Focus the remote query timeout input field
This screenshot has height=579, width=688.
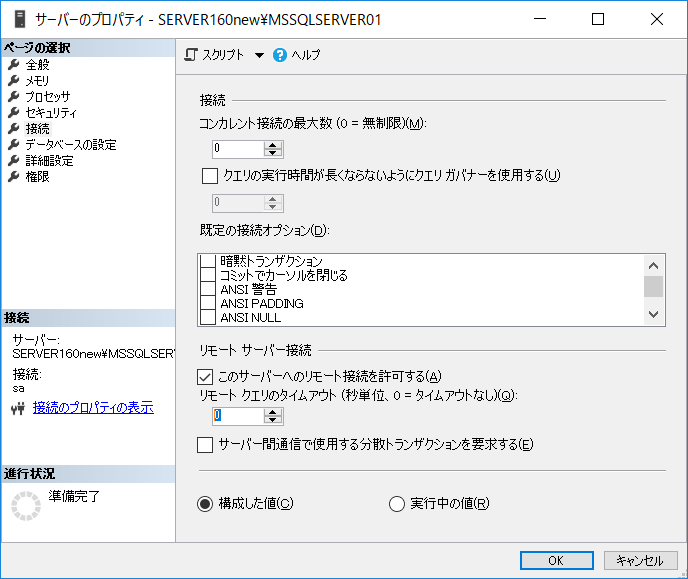click(238, 416)
